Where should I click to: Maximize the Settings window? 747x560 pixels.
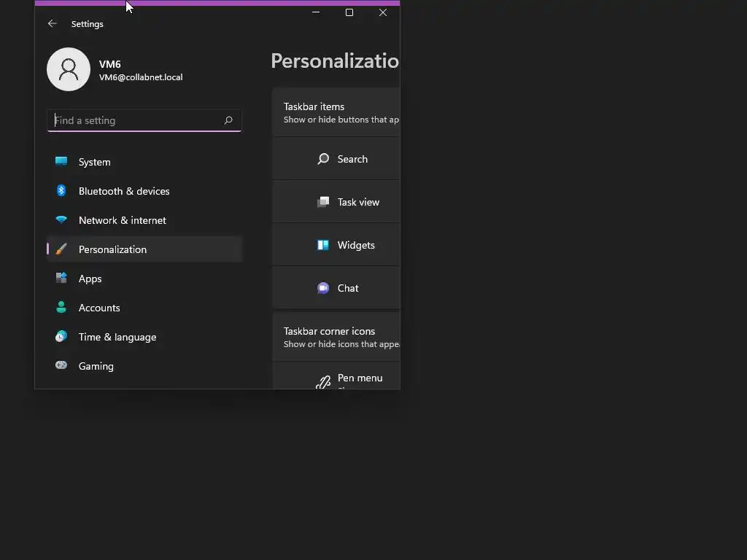coord(349,12)
